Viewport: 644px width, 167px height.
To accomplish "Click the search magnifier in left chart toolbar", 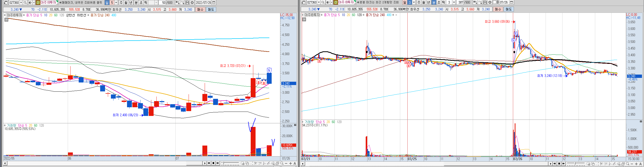I will [x=25, y=3].
